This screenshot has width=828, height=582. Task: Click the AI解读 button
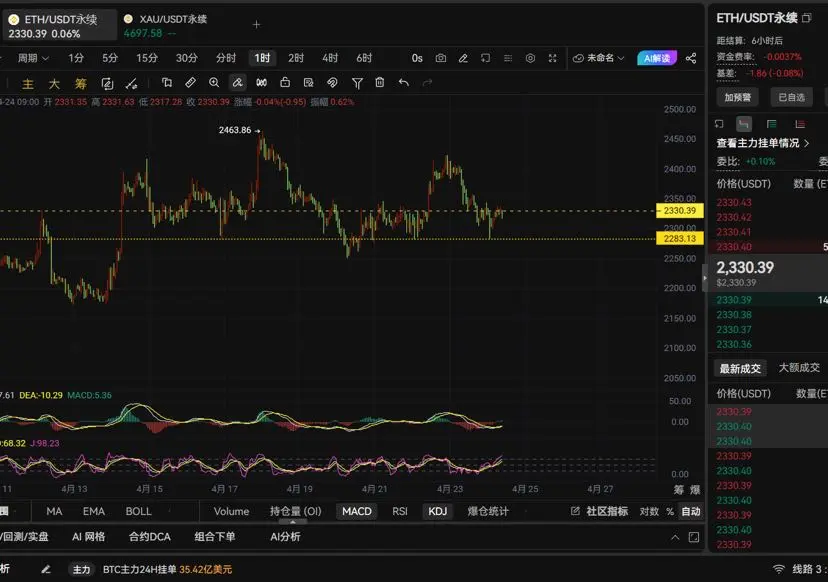click(x=657, y=58)
